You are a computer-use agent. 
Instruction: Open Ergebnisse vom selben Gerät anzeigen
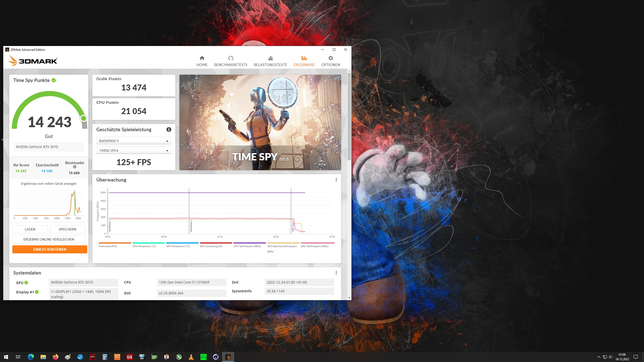[x=49, y=184]
